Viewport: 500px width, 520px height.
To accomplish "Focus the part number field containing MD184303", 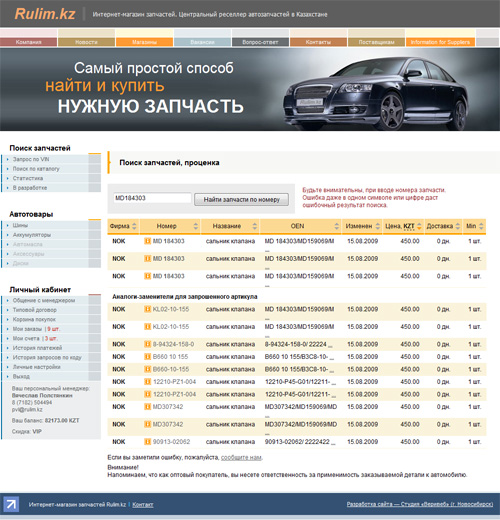I will (152, 198).
